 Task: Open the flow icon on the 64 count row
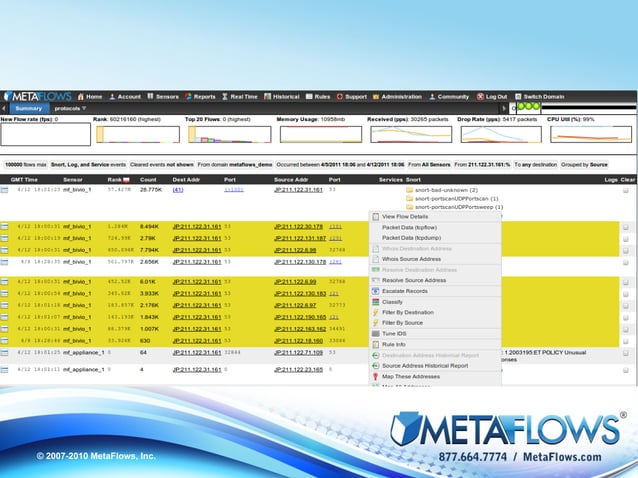click(x=4, y=353)
